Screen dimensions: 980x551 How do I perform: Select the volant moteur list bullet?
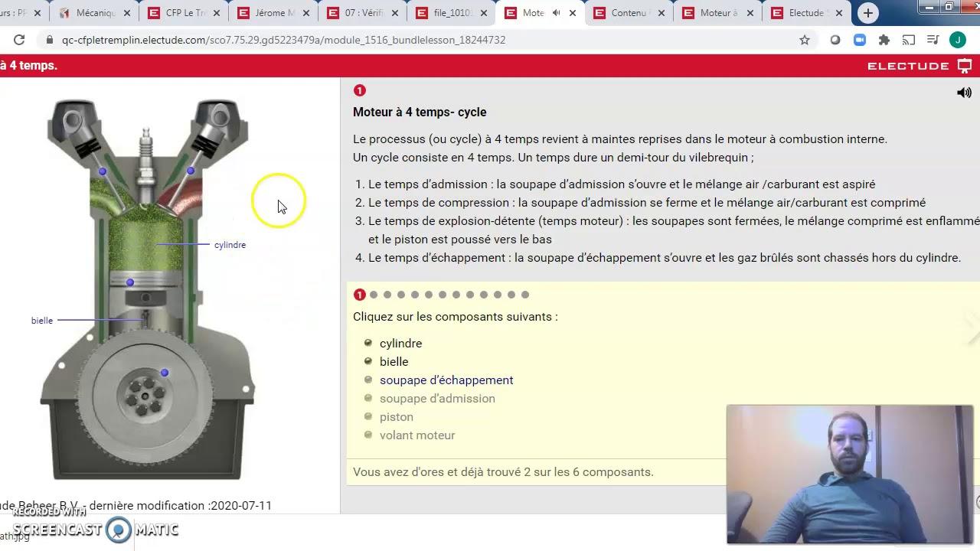click(x=368, y=435)
